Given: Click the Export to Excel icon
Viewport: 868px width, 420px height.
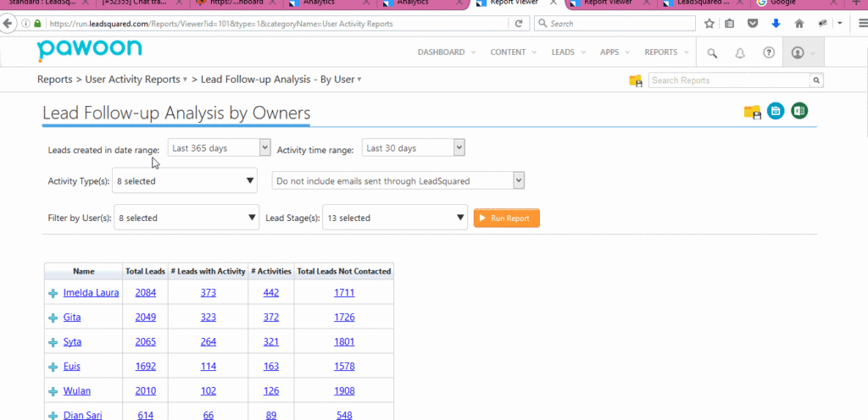Looking at the screenshot, I should 798,111.
